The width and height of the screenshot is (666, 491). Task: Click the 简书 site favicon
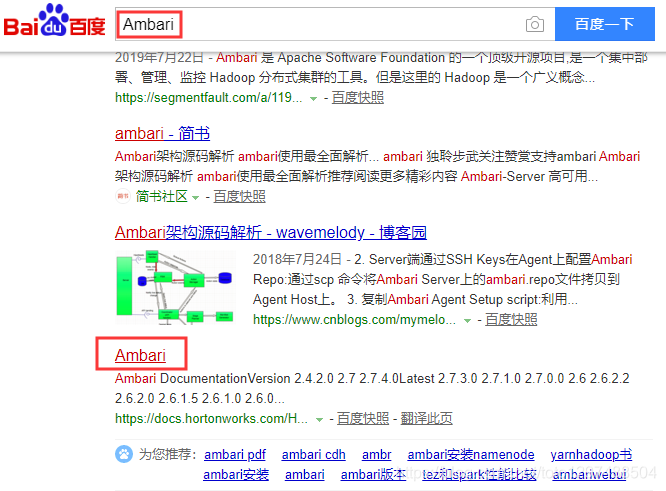123,196
